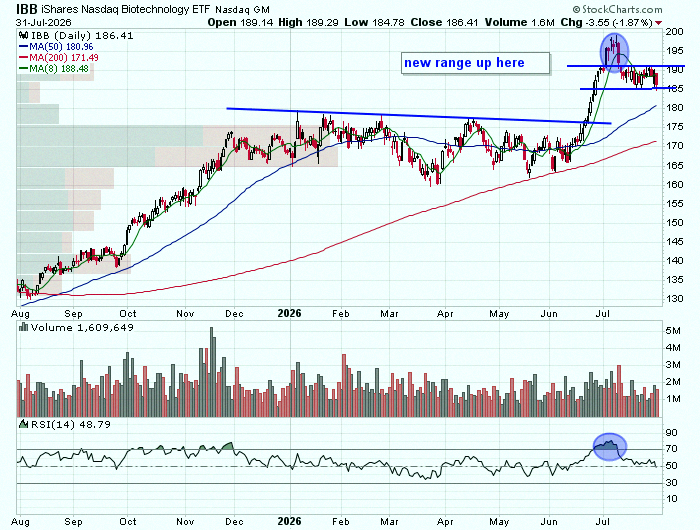Click the circled July price peak near 198
Viewport: 700px width, 530px height.
click(x=614, y=53)
